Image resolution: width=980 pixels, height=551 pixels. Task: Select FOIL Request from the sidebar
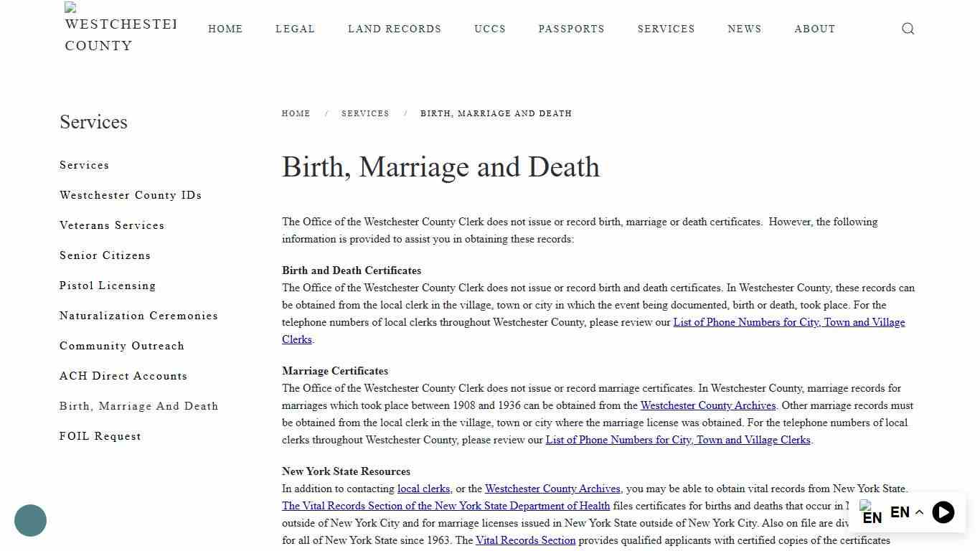[x=100, y=436]
